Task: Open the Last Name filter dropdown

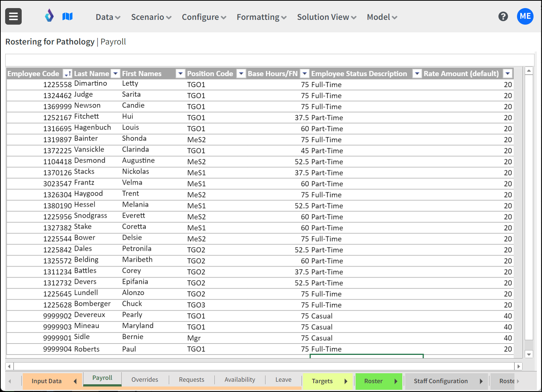Action: pyautogui.click(x=115, y=74)
